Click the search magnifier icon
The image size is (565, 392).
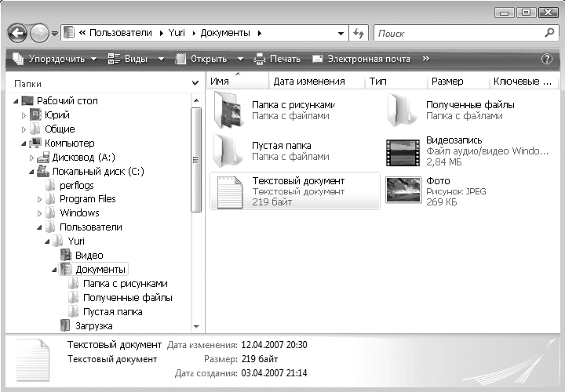[x=550, y=34]
